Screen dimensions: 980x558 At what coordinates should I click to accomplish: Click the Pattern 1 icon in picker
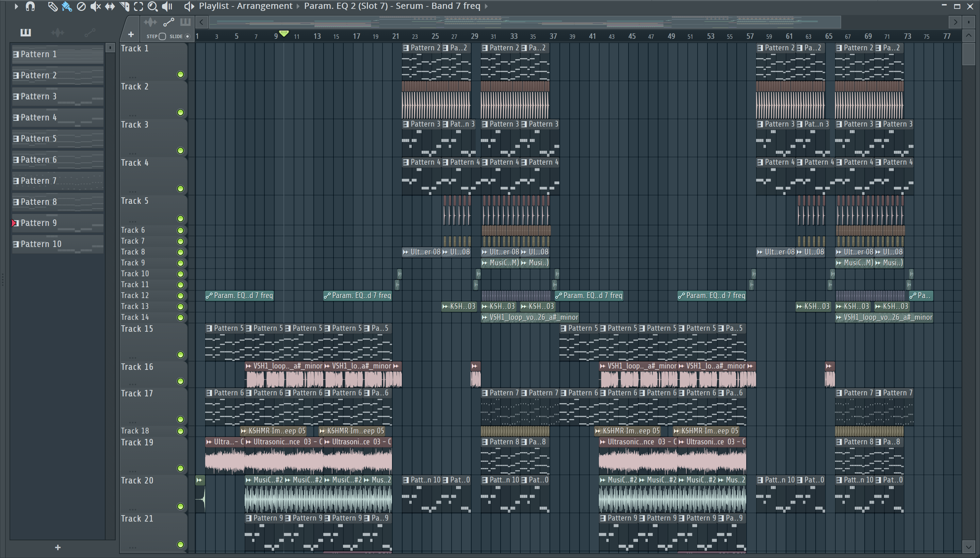click(x=16, y=54)
